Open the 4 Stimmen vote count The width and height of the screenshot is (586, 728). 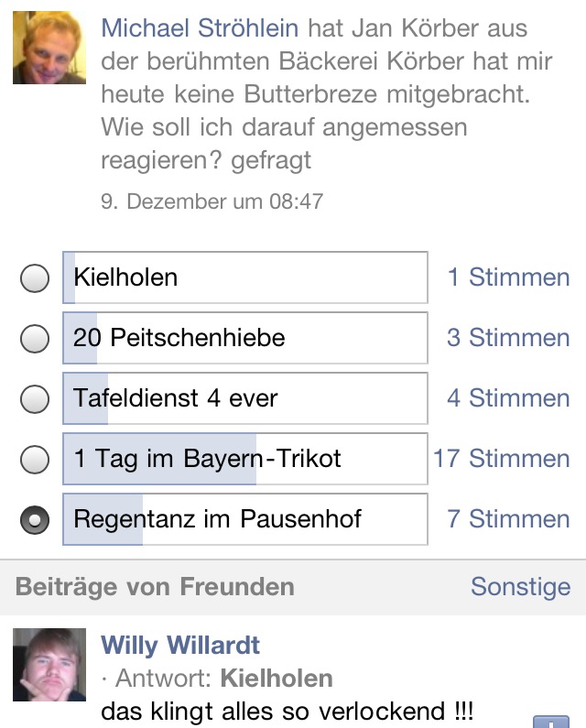pos(508,398)
